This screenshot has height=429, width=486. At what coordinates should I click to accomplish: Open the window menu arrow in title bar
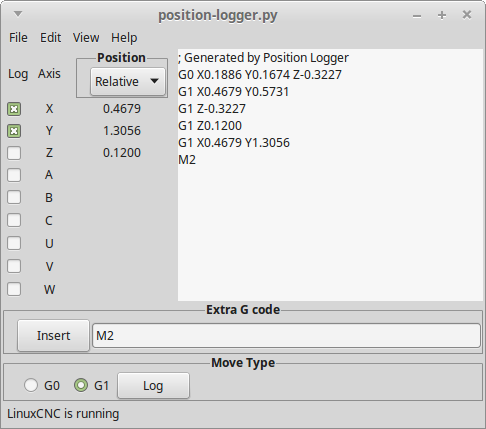18,14
